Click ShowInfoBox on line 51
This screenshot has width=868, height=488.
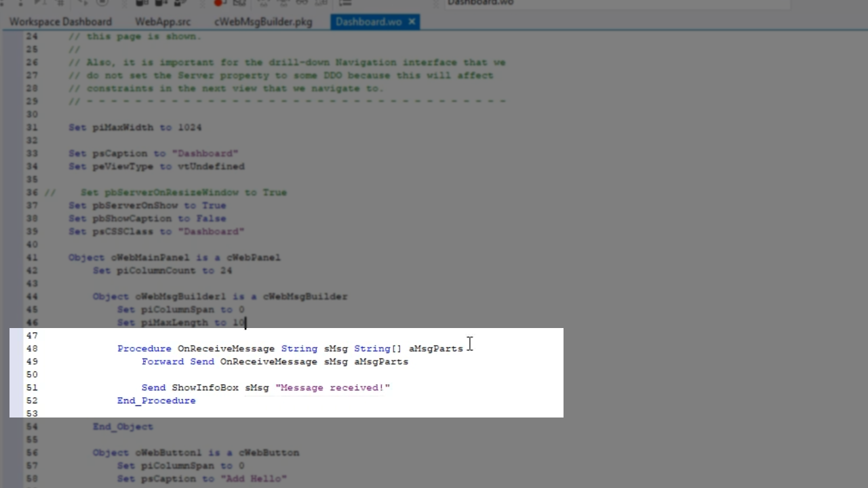tap(205, 388)
